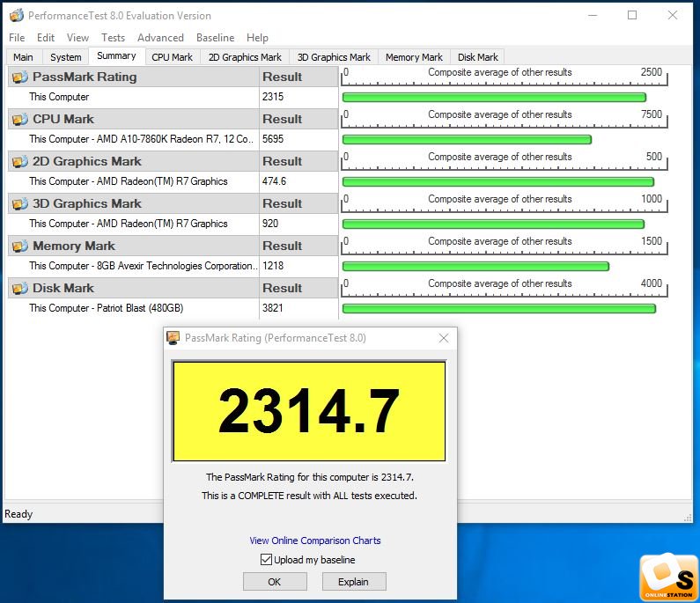
Task: Close the PassMark Rating dialog
Action: tap(444, 338)
